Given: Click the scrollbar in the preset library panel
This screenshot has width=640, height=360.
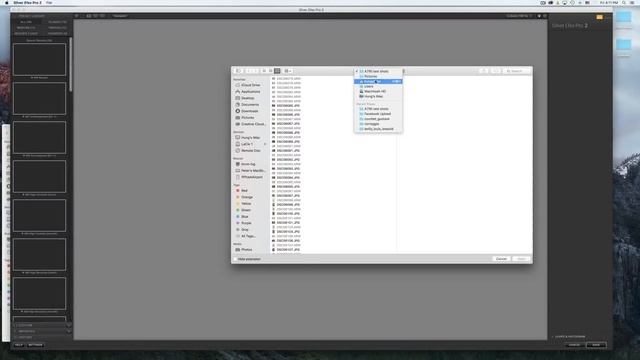Looking at the screenshot, I should click(x=71, y=64).
